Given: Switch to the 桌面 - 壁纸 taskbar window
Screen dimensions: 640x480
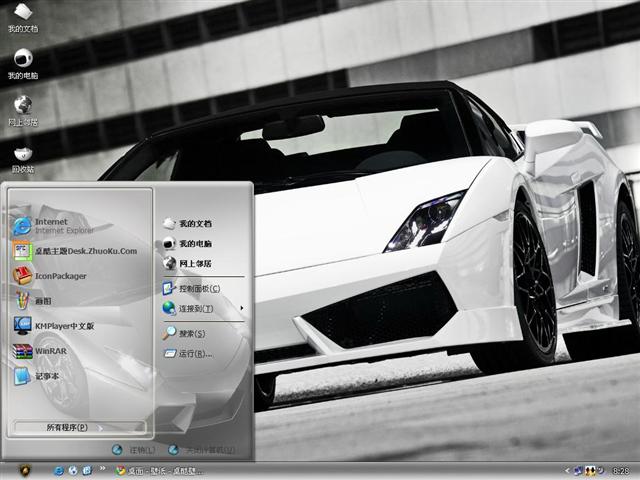Looking at the screenshot, I should click(158, 471).
